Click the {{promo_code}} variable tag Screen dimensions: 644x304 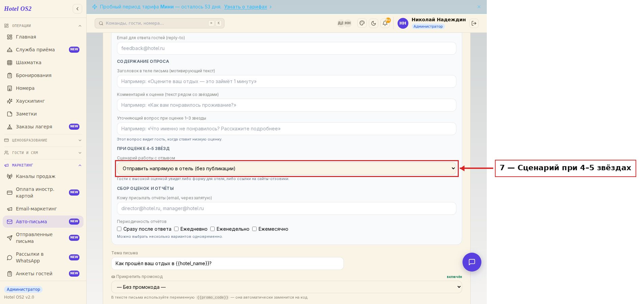pyautogui.click(x=213, y=298)
